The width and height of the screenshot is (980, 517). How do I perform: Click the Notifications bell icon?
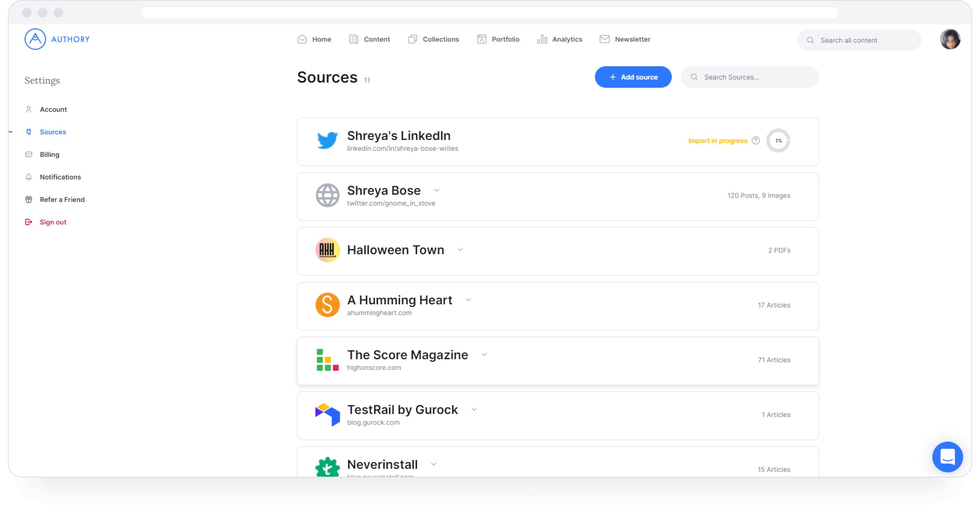[28, 177]
